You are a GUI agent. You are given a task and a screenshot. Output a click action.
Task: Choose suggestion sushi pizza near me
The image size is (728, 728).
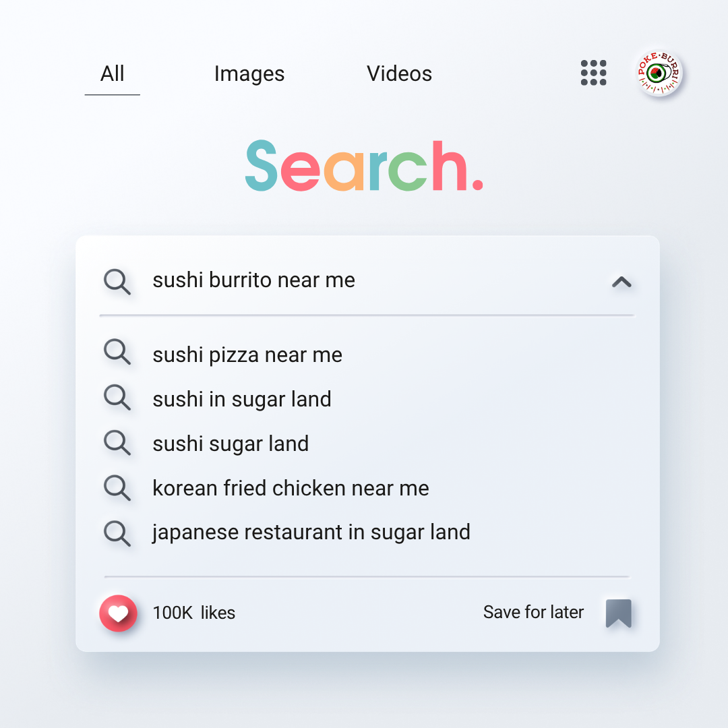tap(247, 355)
